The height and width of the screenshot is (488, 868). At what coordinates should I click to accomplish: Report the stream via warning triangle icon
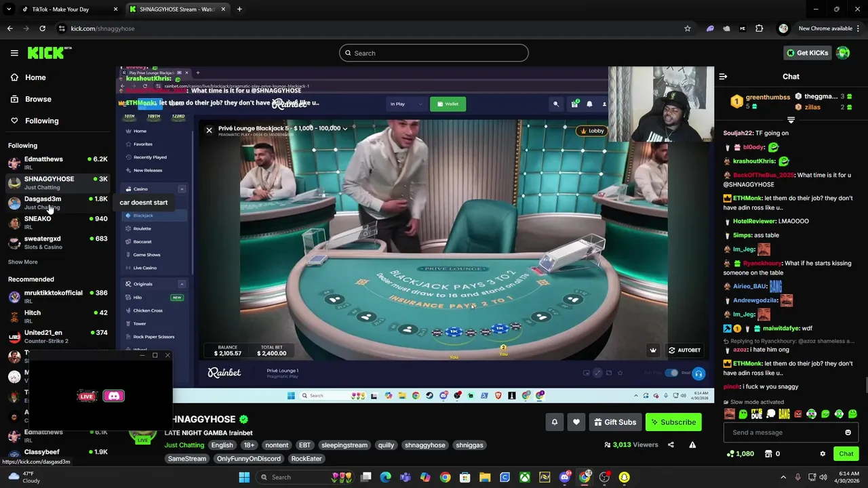pos(692,445)
